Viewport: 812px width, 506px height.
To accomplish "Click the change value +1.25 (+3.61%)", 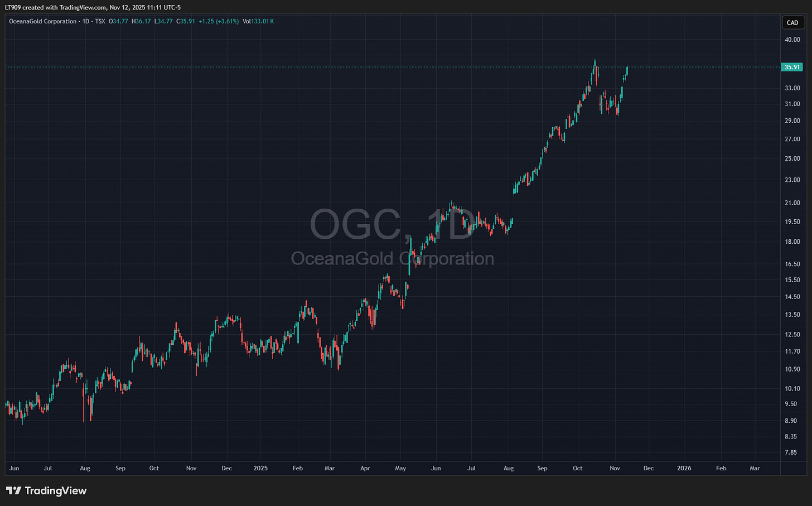I will pos(219,21).
